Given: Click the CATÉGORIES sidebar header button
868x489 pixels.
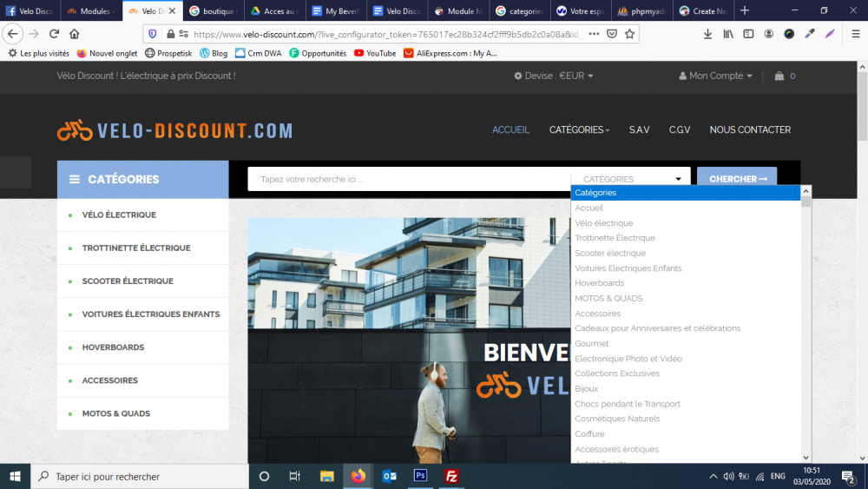Looking at the screenshot, I should 143,180.
